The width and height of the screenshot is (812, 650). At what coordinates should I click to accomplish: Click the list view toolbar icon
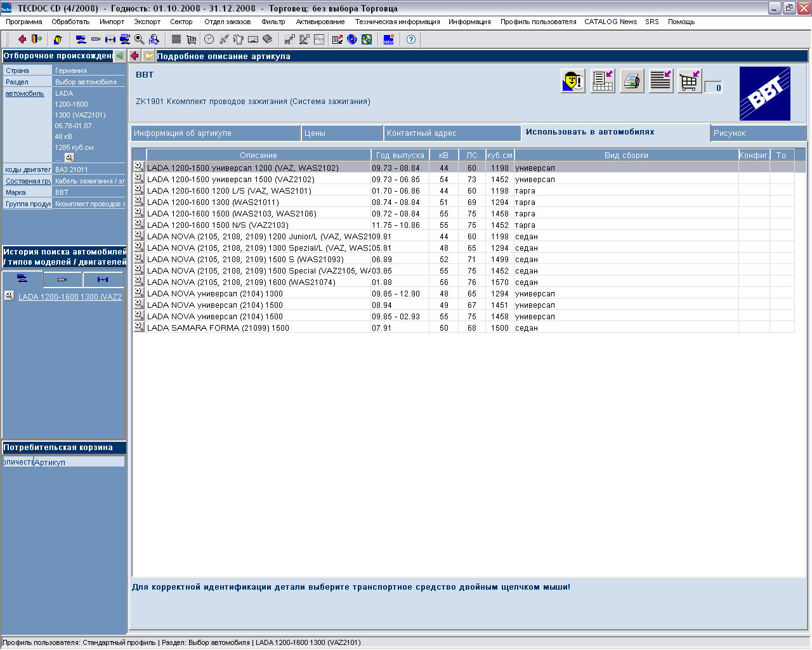(x=176, y=39)
